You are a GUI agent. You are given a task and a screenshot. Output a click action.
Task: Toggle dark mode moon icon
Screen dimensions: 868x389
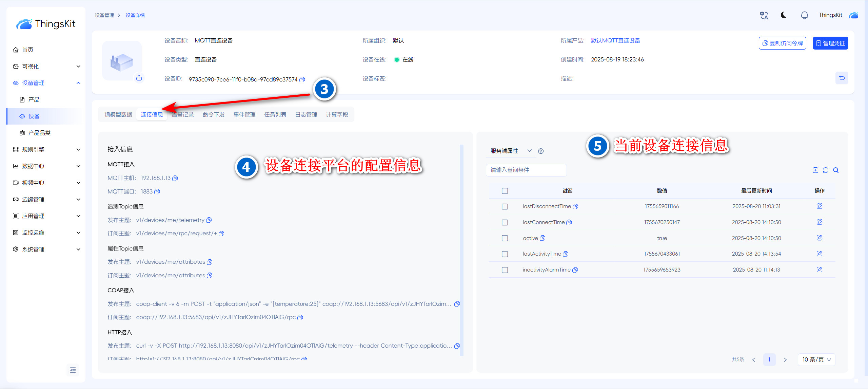(784, 15)
